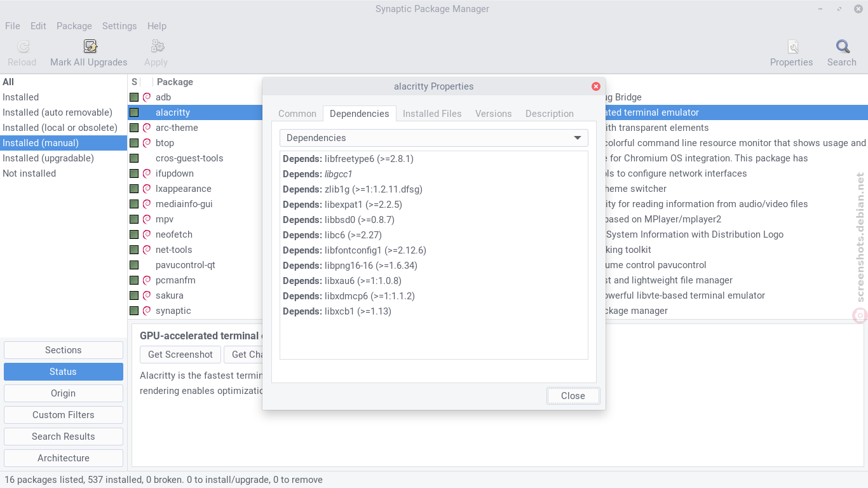Click the Debian swirl icon beside adb
Image resolution: width=868 pixels, height=488 pixels.
147,97
